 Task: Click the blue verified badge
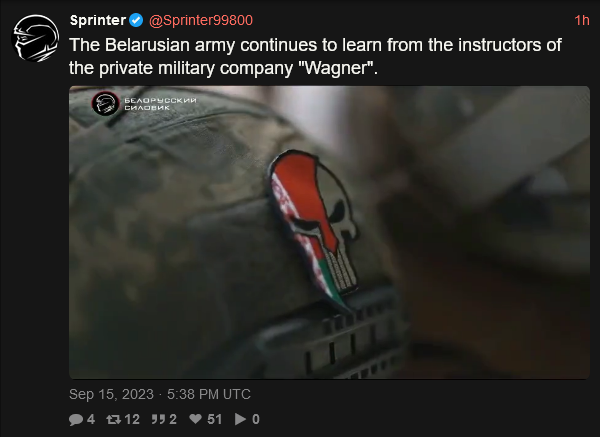tap(136, 20)
